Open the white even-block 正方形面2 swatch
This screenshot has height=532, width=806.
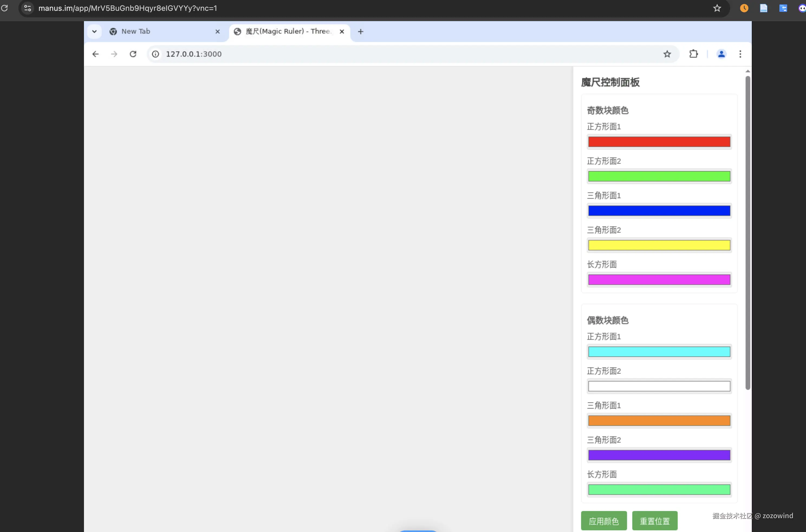point(659,386)
